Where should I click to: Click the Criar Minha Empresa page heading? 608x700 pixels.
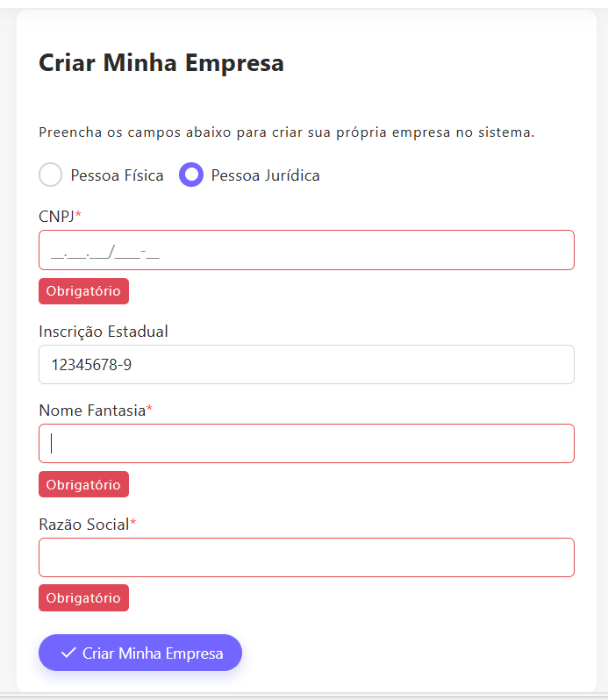(161, 63)
